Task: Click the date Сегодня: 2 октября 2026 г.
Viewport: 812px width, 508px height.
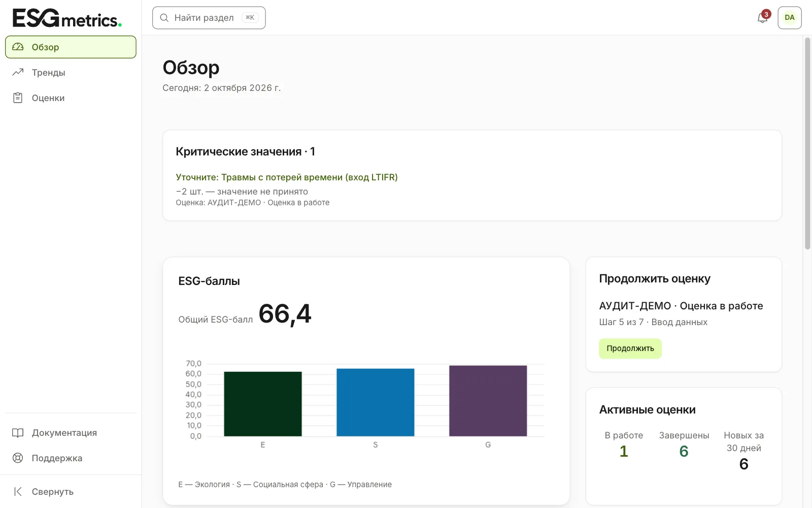Action: [x=222, y=88]
